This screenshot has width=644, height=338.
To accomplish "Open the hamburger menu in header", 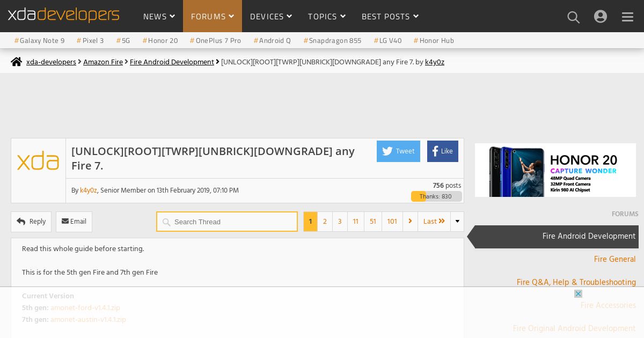I will point(628,17).
